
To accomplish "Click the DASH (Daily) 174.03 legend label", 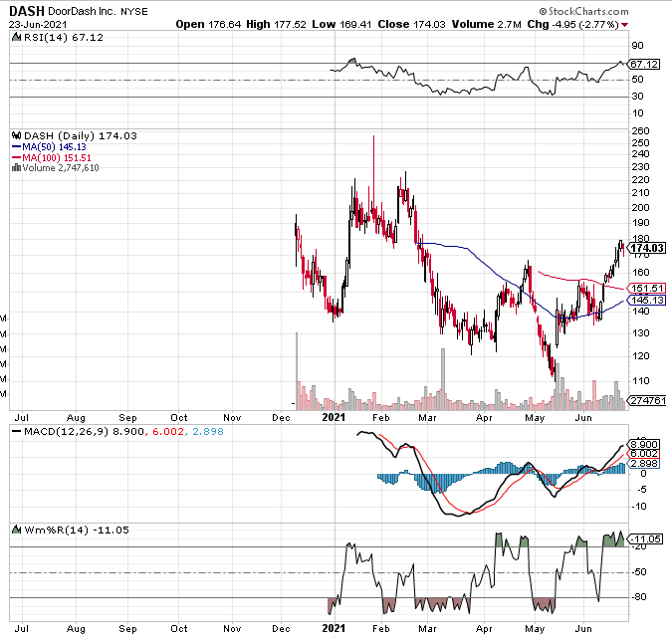I will (81, 135).
